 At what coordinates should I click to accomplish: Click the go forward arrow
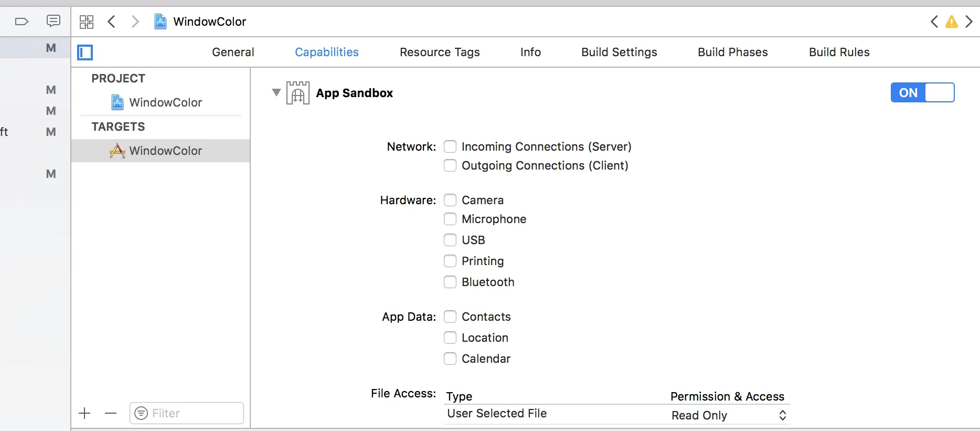coord(135,22)
